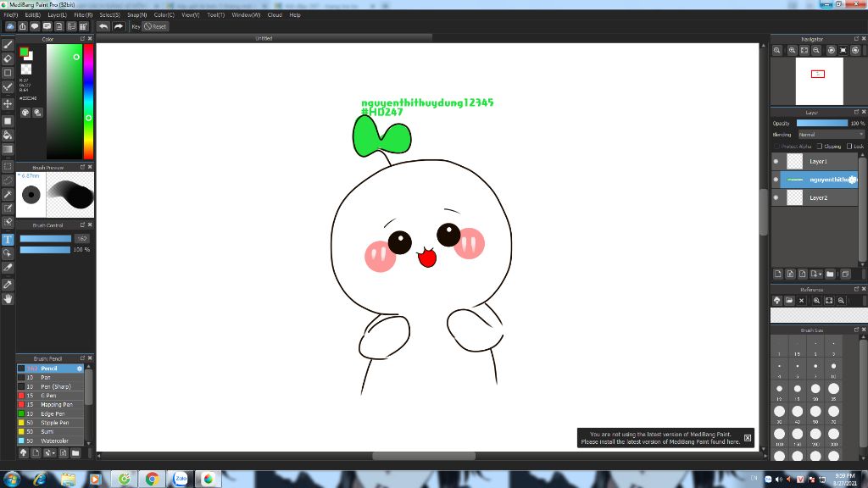Viewport: 868px width, 488px height.
Task: Add a layer folder in Layer panel
Action: (830, 274)
